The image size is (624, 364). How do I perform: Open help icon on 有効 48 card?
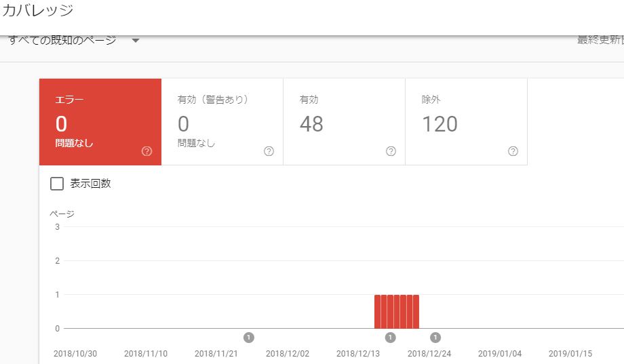click(391, 151)
